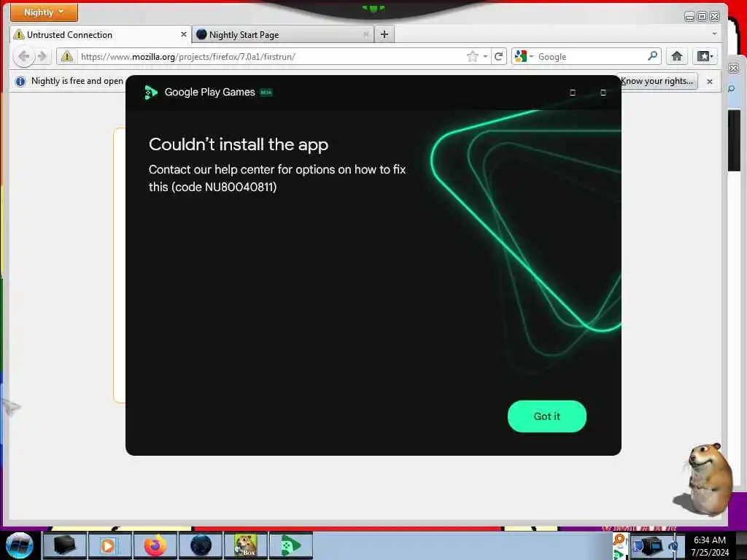This screenshot has width=747, height=560.
Task: Go forward with the browser forward arrow
Action: (x=42, y=57)
